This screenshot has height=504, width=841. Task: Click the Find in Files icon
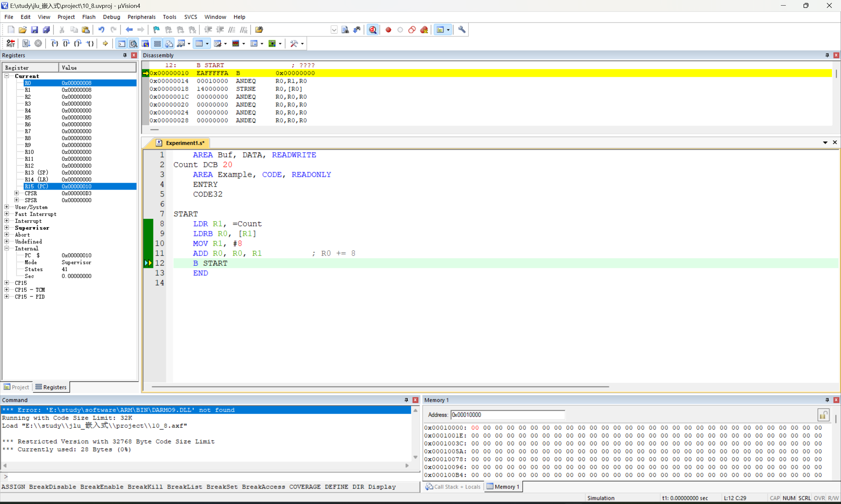(345, 30)
